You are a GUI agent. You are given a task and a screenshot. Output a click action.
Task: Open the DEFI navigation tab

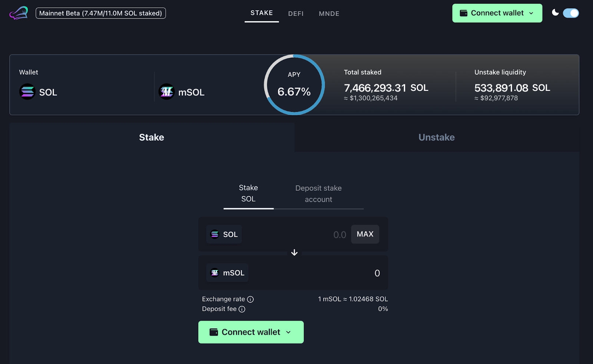(296, 14)
